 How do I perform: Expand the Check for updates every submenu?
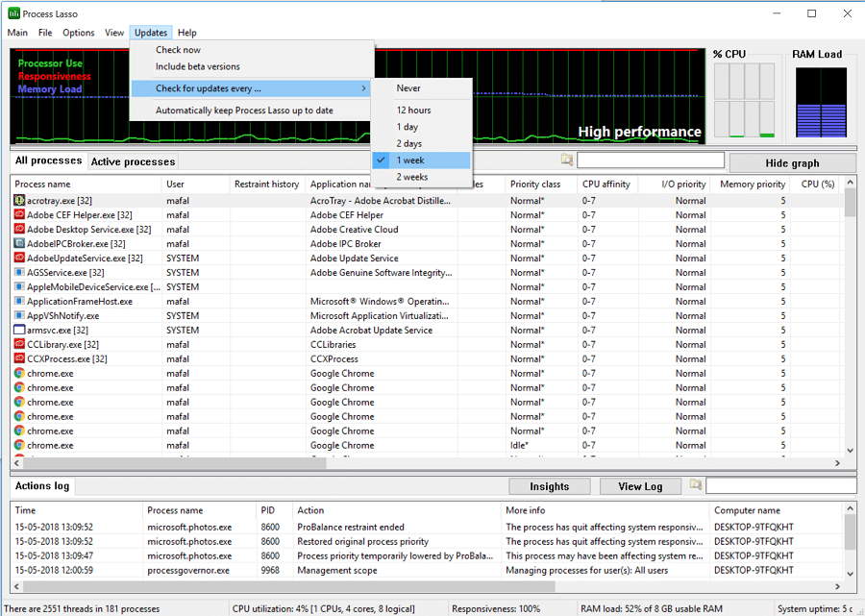[251, 88]
